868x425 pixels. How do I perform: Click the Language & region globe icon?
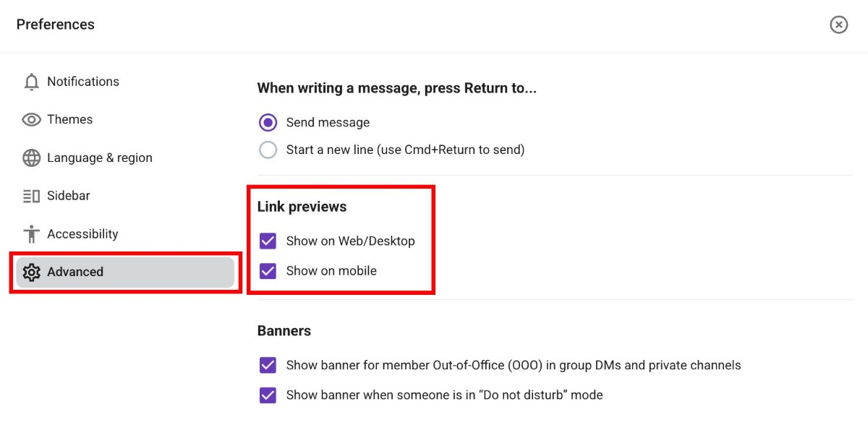(31, 158)
